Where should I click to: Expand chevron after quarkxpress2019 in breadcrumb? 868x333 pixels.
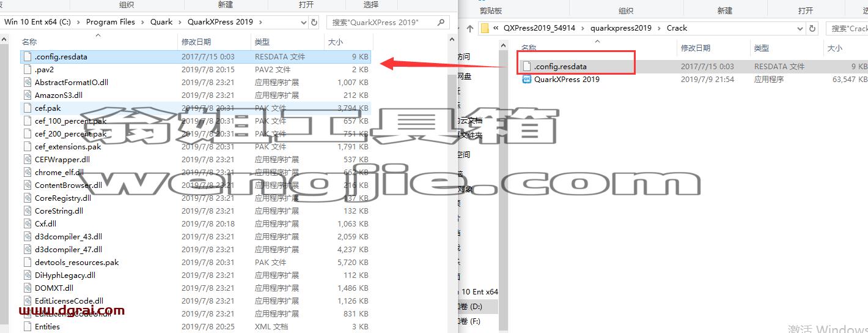tap(659, 28)
